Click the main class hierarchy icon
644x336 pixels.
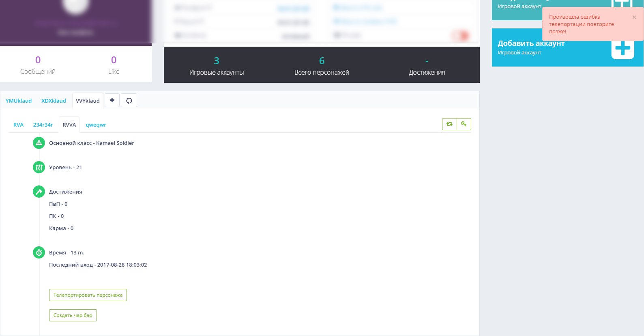pos(39,143)
